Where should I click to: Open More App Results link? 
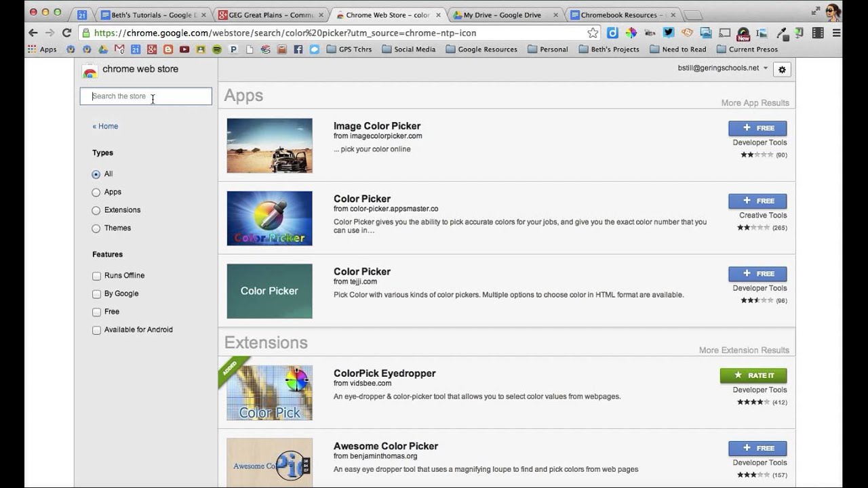click(x=755, y=103)
